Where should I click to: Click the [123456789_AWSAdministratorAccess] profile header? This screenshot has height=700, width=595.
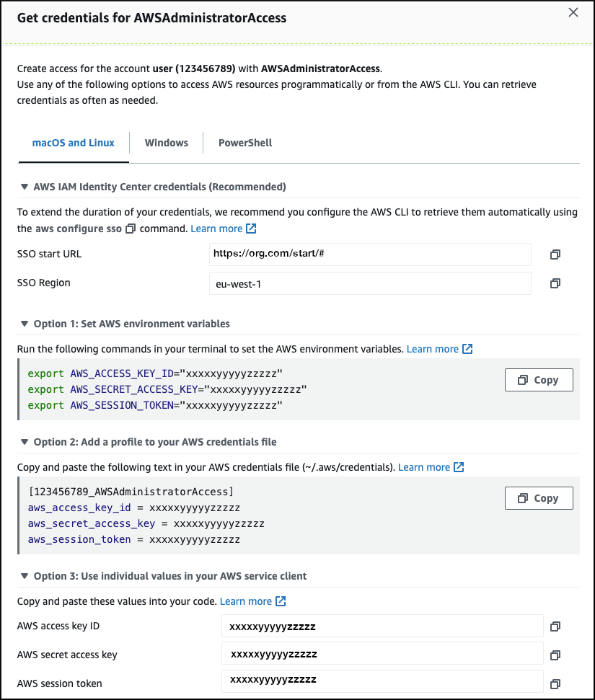pyautogui.click(x=131, y=492)
